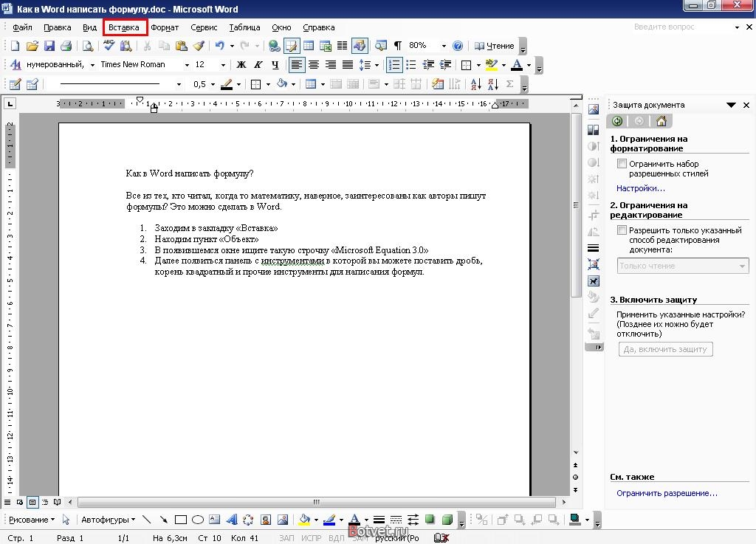The width and height of the screenshot is (756, 544).
Task: Open the Формат menu
Action: click(165, 27)
